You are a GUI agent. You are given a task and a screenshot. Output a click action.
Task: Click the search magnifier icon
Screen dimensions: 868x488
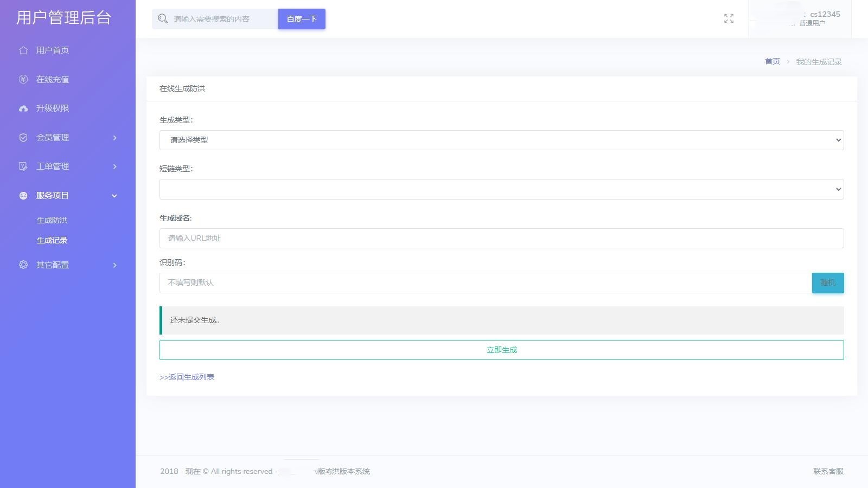click(163, 19)
